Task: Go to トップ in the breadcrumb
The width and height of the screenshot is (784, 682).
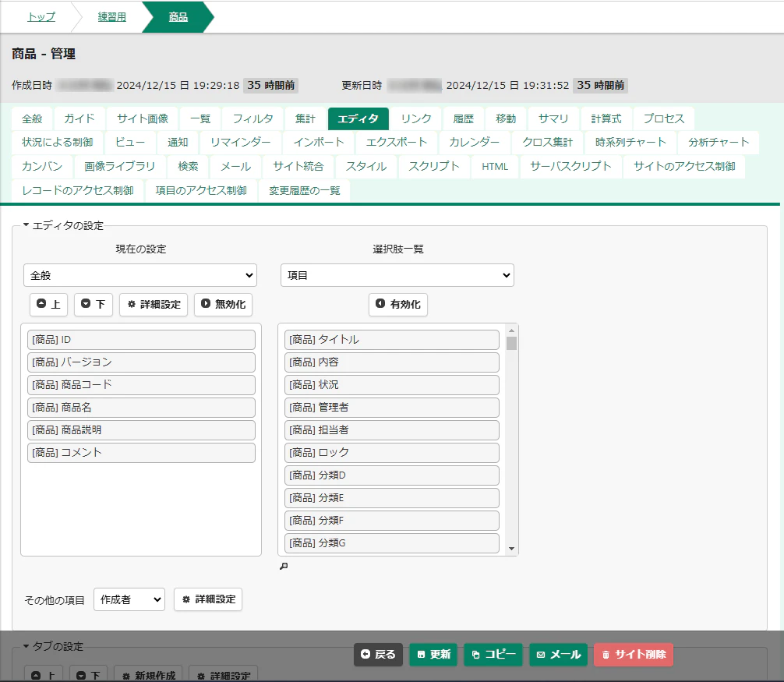Action: point(41,17)
